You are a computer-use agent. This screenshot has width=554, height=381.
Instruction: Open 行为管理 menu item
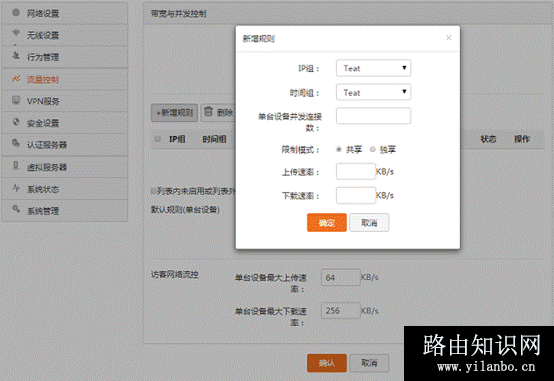pos(65,57)
